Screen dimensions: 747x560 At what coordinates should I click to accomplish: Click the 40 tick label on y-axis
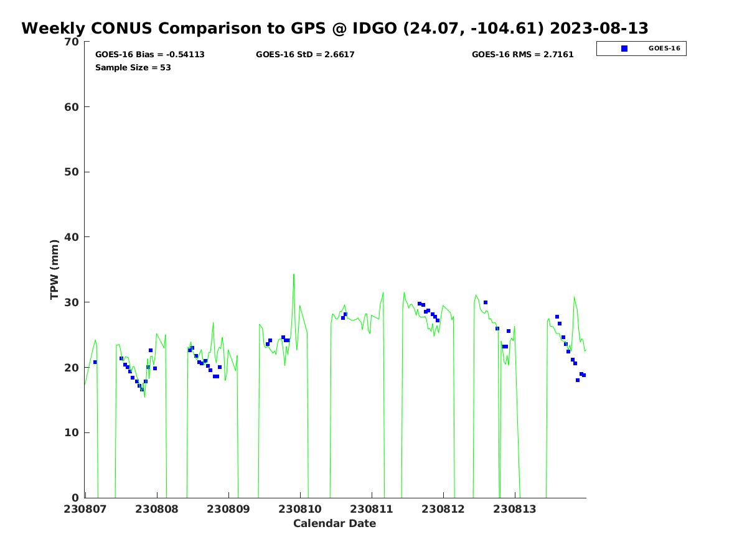pos(72,237)
